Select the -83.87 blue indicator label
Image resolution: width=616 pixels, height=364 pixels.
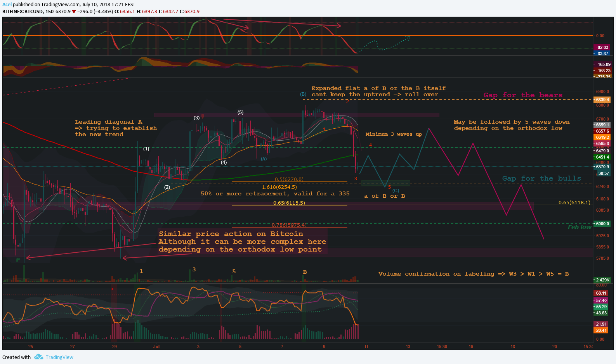[602, 53]
